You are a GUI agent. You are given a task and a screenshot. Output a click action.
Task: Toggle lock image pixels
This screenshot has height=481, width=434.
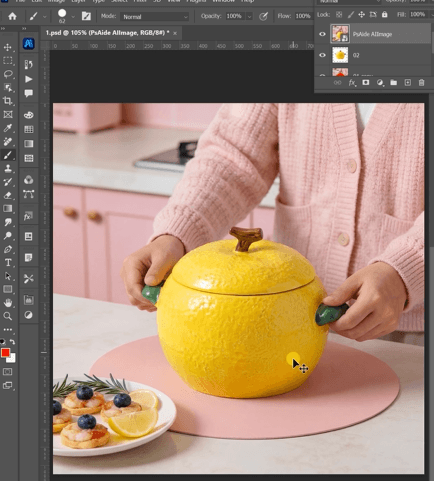coord(351,15)
